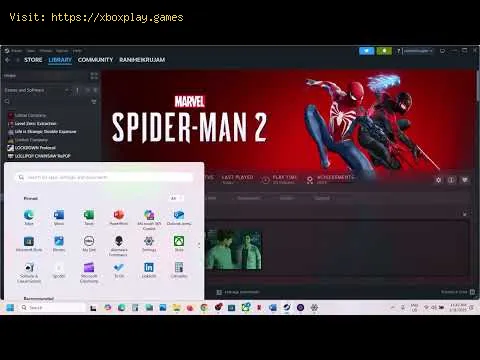
Task: Launch Word from the pinned apps
Action: click(59, 217)
